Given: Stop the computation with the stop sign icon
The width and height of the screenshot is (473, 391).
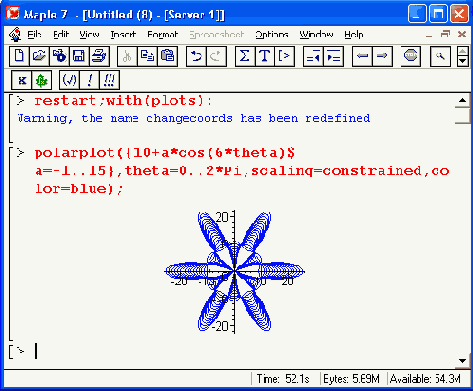Looking at the screenshot, I should point(411,56).
